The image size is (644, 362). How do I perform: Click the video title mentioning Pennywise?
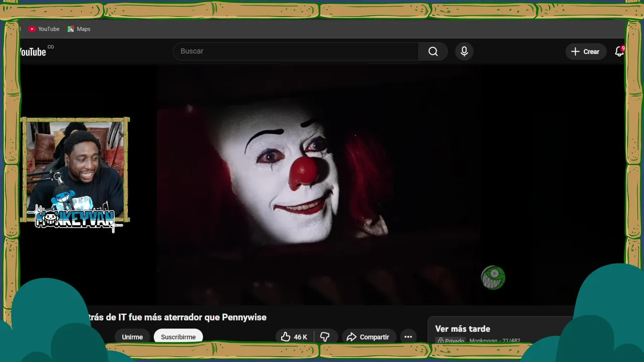[x=177, y=317]
